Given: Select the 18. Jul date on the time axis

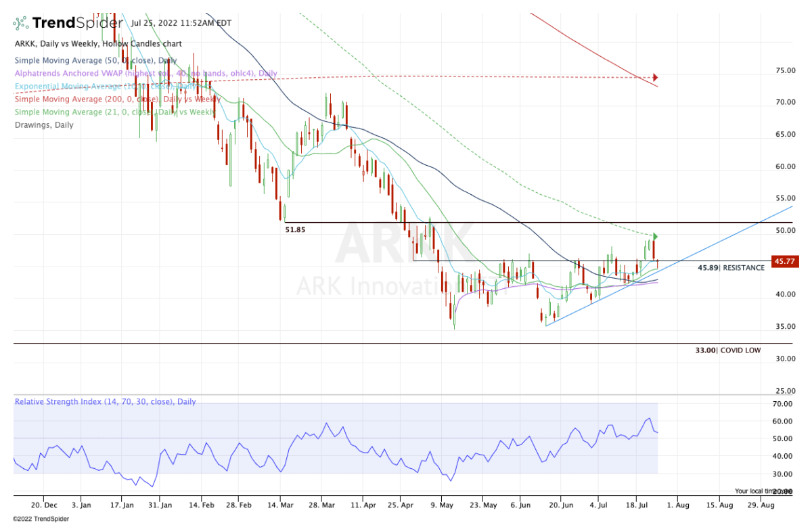Looking at the screenshot, I should [635, 505].
